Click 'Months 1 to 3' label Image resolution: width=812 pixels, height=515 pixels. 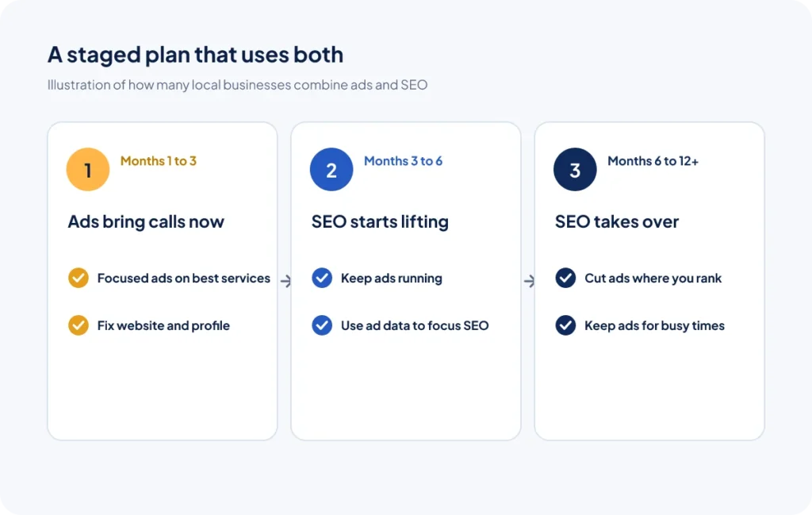(159, 161)
